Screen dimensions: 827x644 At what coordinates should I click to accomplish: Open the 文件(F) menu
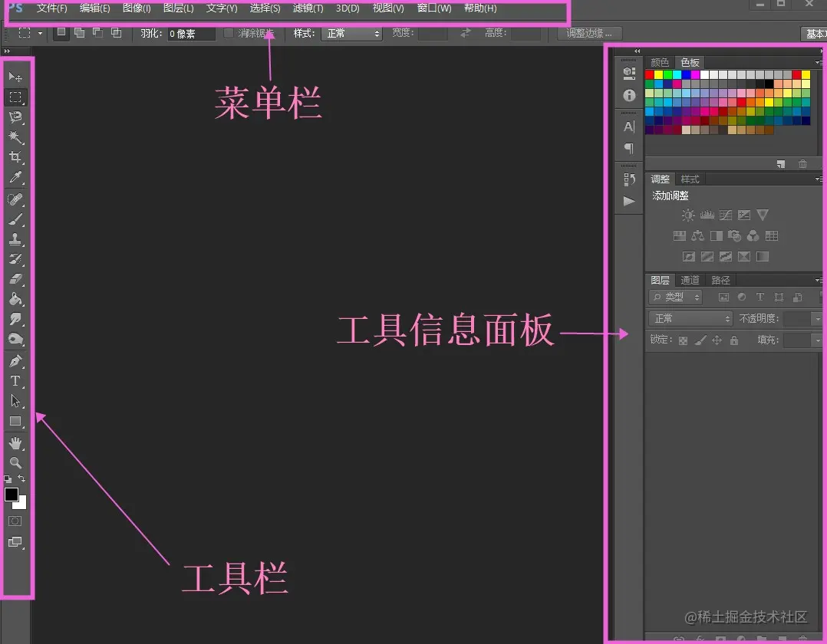(51, 8)
